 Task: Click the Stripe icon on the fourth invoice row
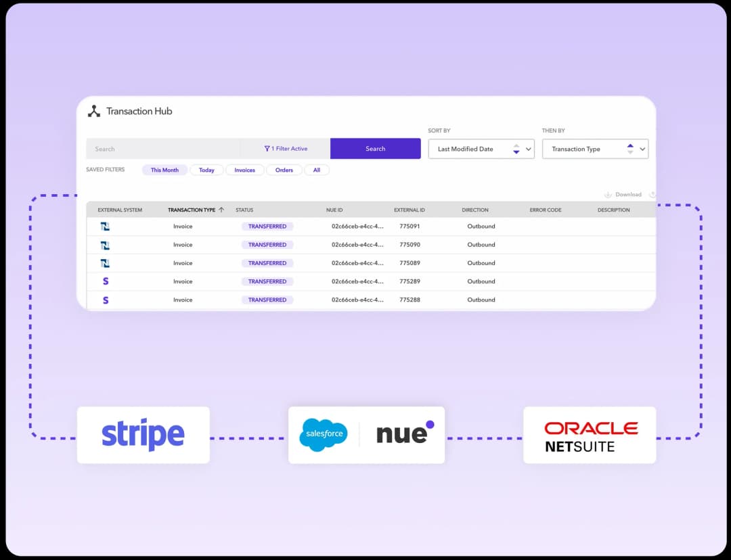point(105,281)
